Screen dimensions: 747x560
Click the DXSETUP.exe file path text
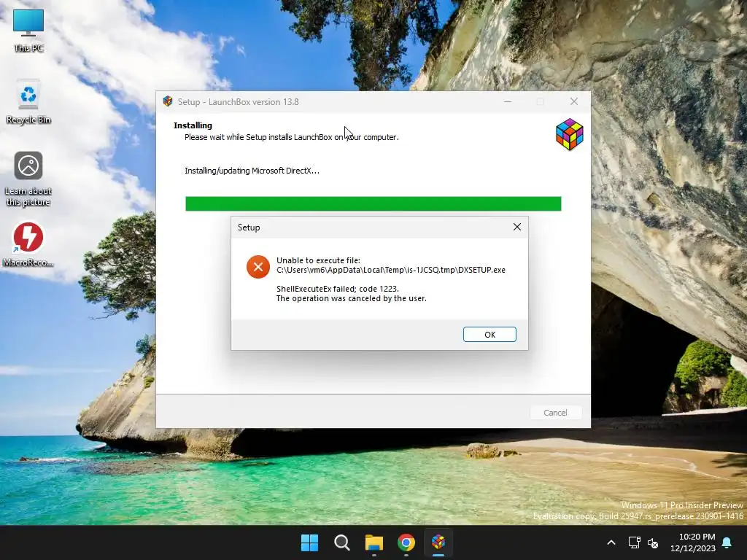(x=391, y=270)
